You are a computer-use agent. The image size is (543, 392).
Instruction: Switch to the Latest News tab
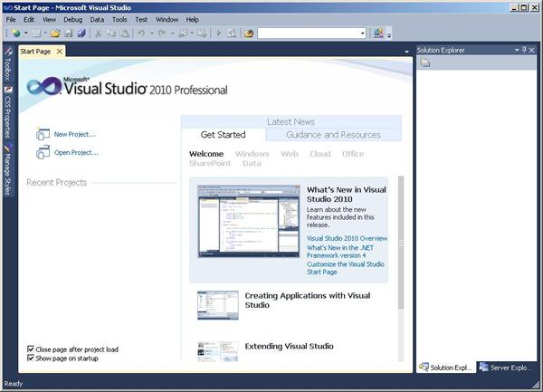pyautogui.click(x=291, y=121)
